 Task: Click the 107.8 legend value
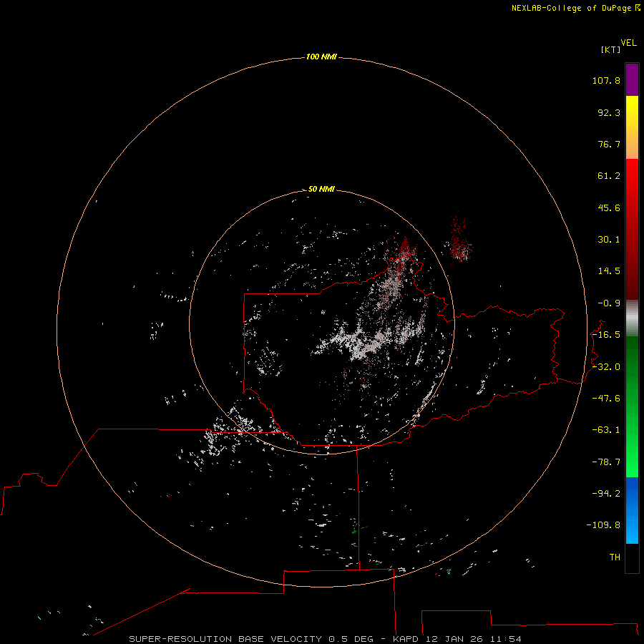coord(606,80)
